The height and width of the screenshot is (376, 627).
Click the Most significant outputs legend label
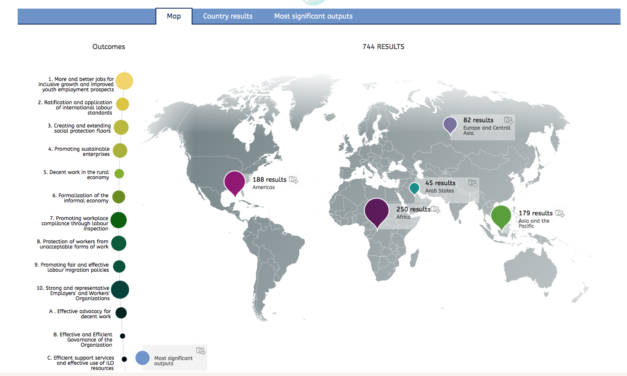(x=173, y=360)
